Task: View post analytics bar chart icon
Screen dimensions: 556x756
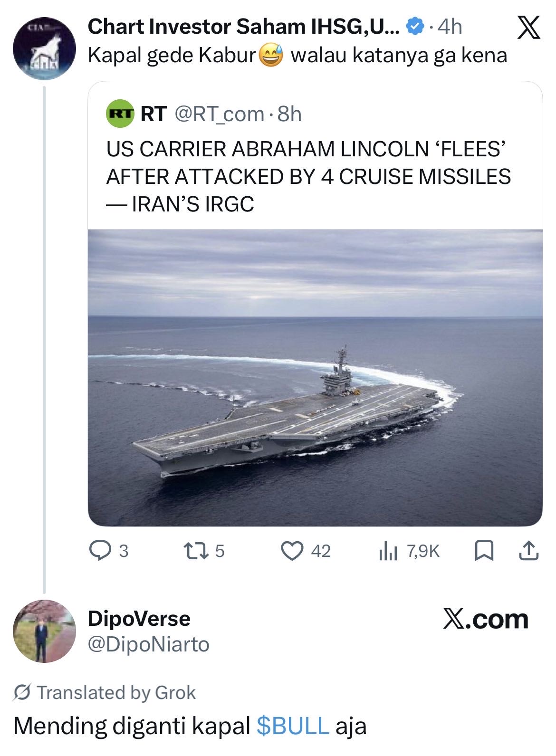Action: pos(388,551)
